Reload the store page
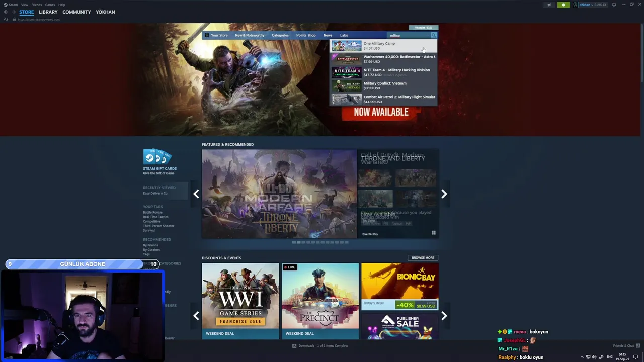This screenshot has height=362, width=644. click(6, 19)
